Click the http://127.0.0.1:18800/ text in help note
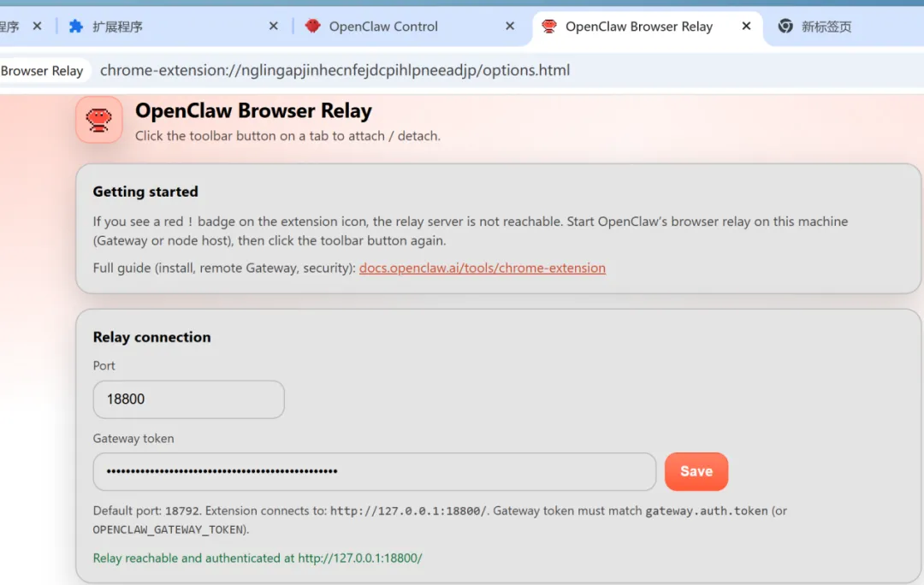The width and height of the screenshot is (924, 585). tap(408, 511)
